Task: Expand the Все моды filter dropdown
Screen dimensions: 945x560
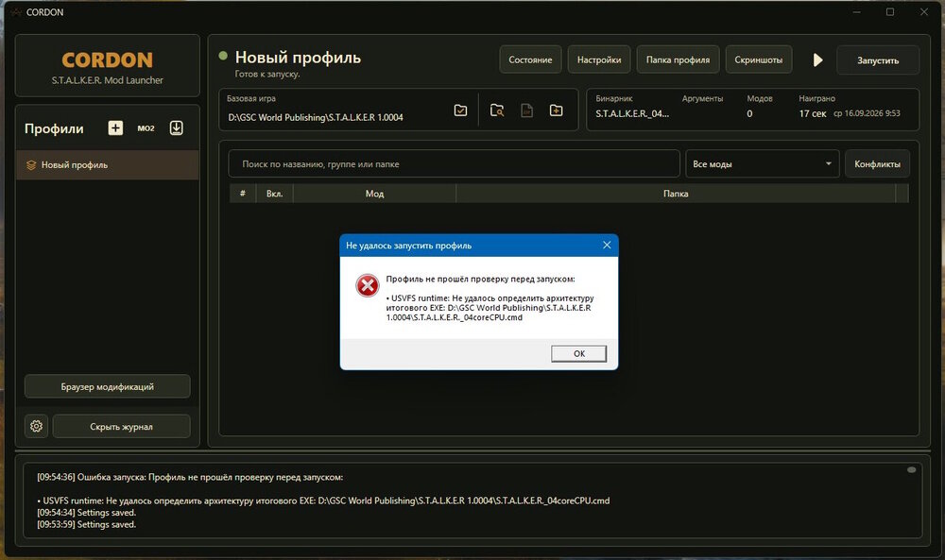Action: point(763,163)
